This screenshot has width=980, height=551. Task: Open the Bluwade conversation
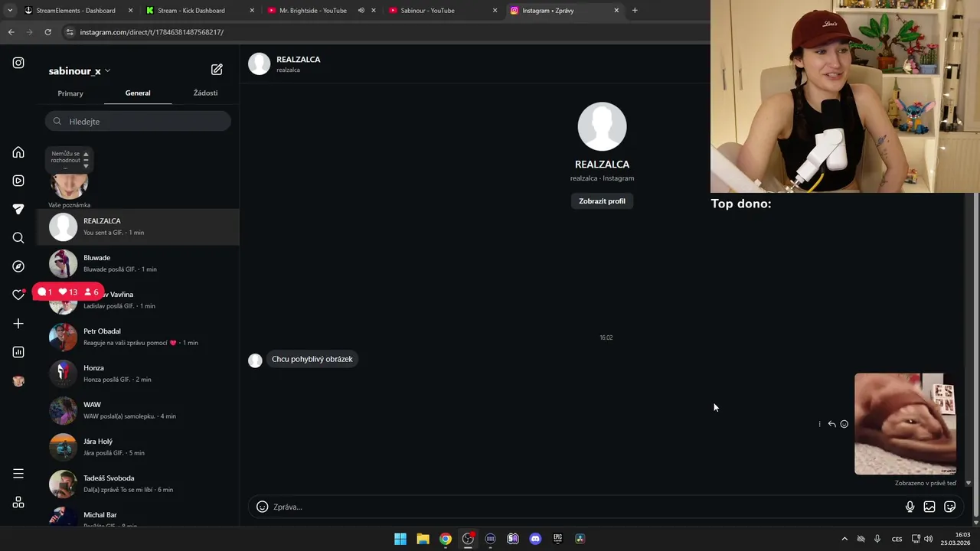(138, 263)
